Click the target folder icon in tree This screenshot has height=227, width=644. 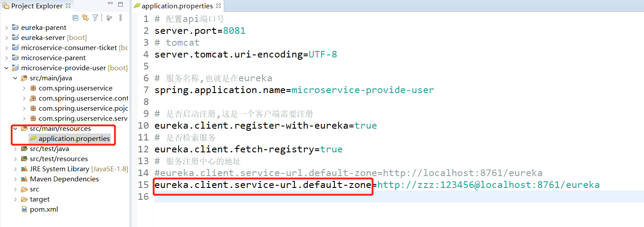tap(24, 199)
